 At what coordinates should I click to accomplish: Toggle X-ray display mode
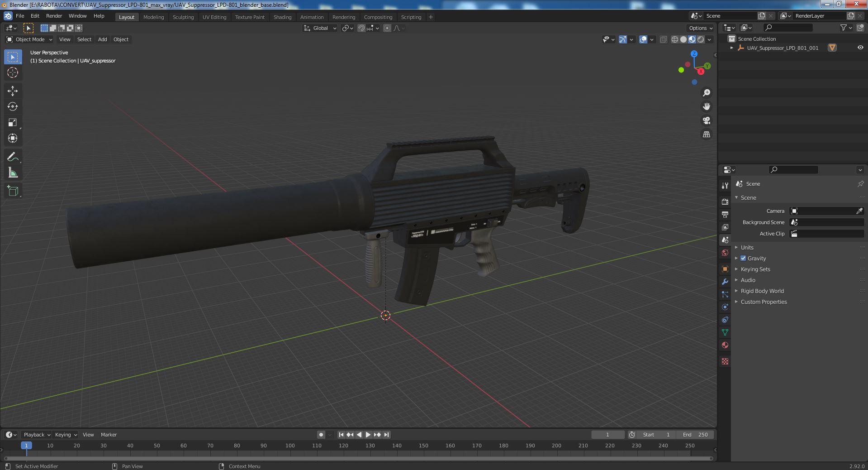(x=663, y=39)
